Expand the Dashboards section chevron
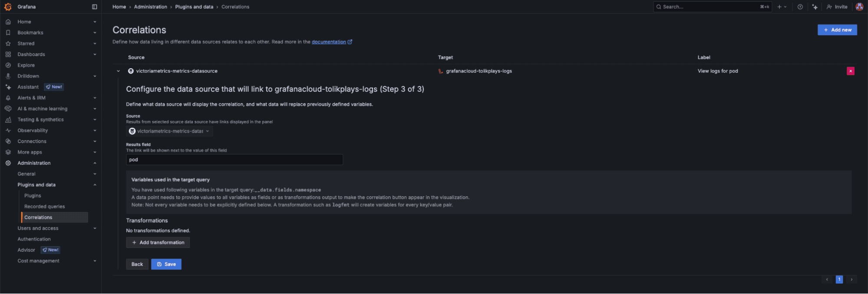 (95, 54)
